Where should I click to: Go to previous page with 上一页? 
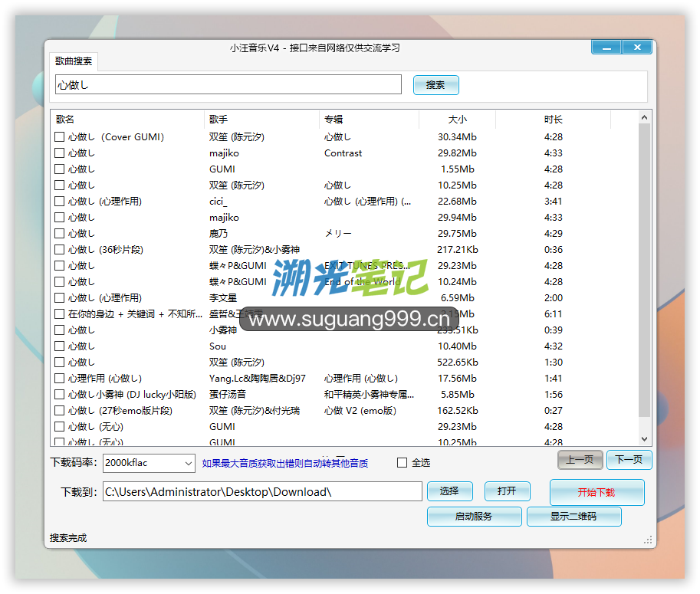pyautogui.click(x=580, y=460)
